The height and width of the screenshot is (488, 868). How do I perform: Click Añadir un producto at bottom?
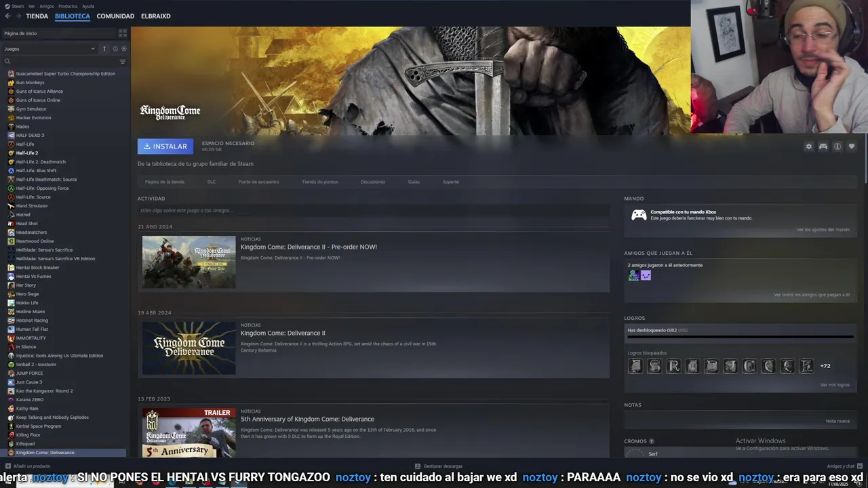pyautogui.click(x=28, y=466)
